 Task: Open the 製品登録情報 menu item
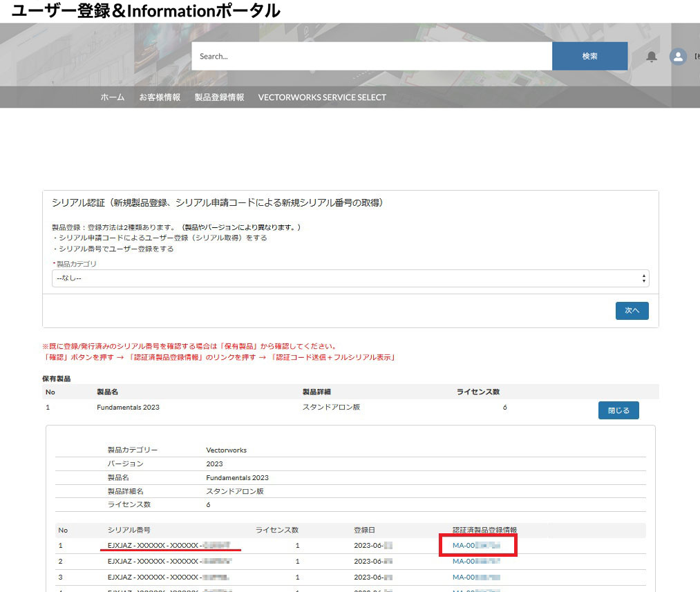219,97
